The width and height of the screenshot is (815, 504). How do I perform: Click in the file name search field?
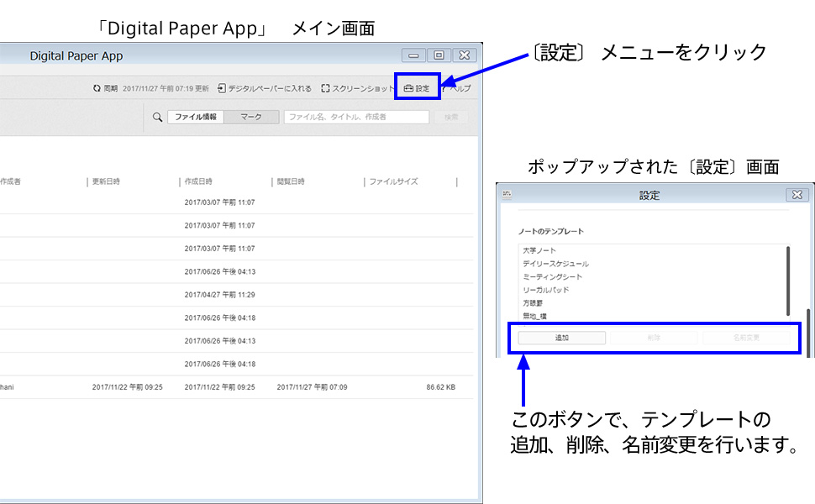point(356,118)
